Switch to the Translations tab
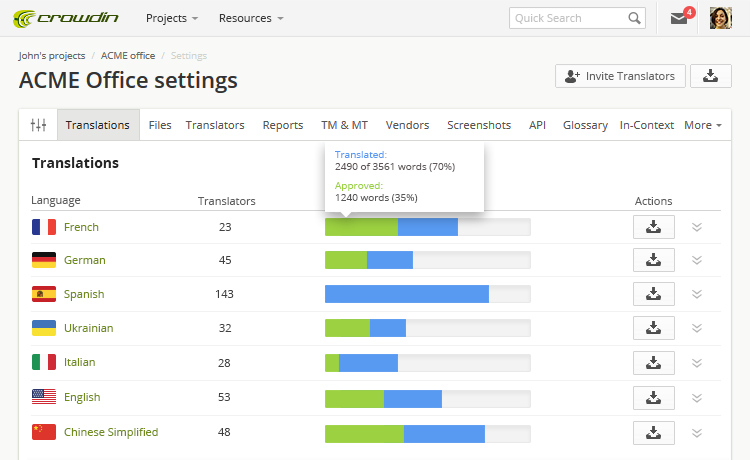 (98, 125)
